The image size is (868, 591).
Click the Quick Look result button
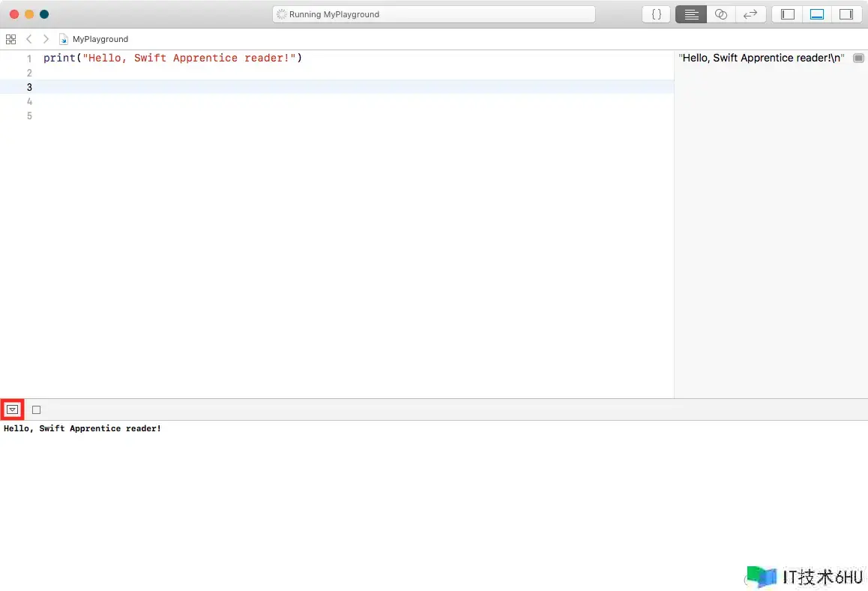(x=858, y=58)
